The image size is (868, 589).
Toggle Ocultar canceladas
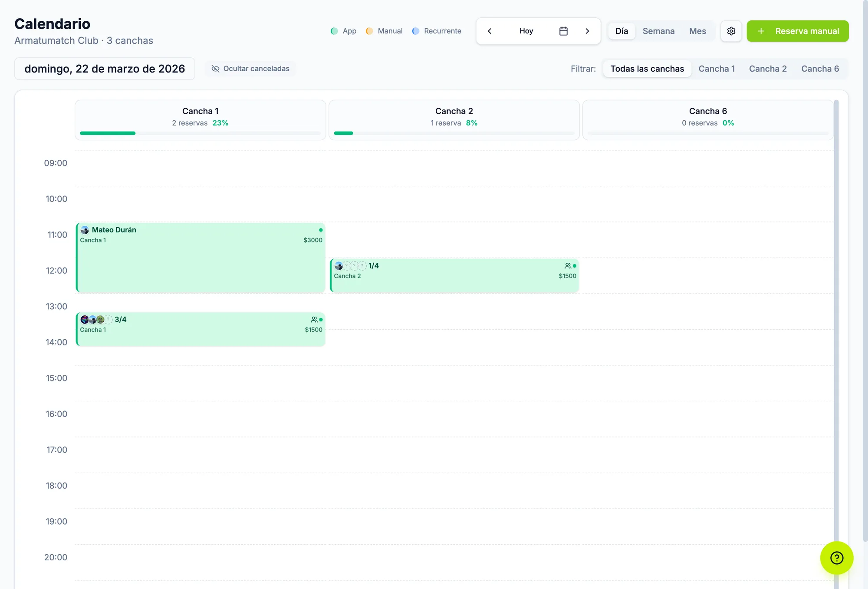(x=250, y=69)
